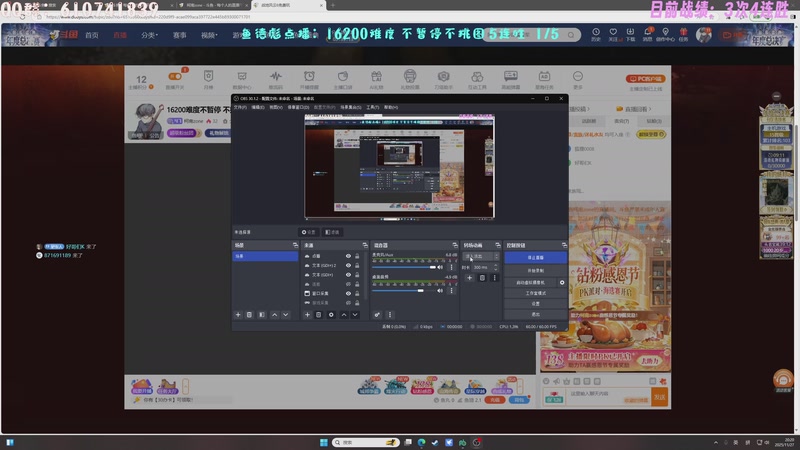Lock the window capture source
The height and width of the screenshot is (450, 800).
point(357,293)
